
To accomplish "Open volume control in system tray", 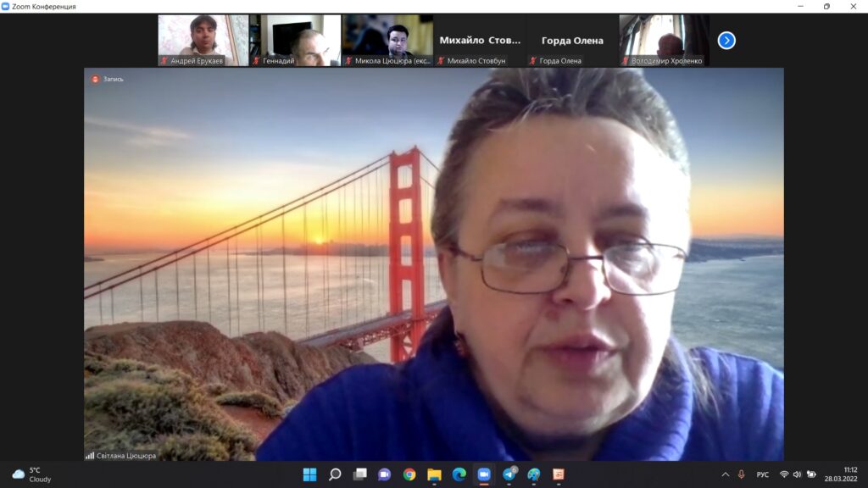I will pos(797,474).
